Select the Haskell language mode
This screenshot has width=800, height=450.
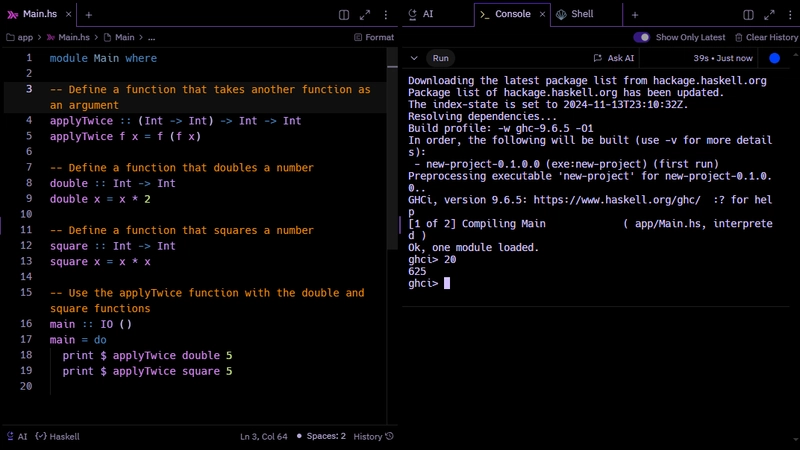click(58, 436)
